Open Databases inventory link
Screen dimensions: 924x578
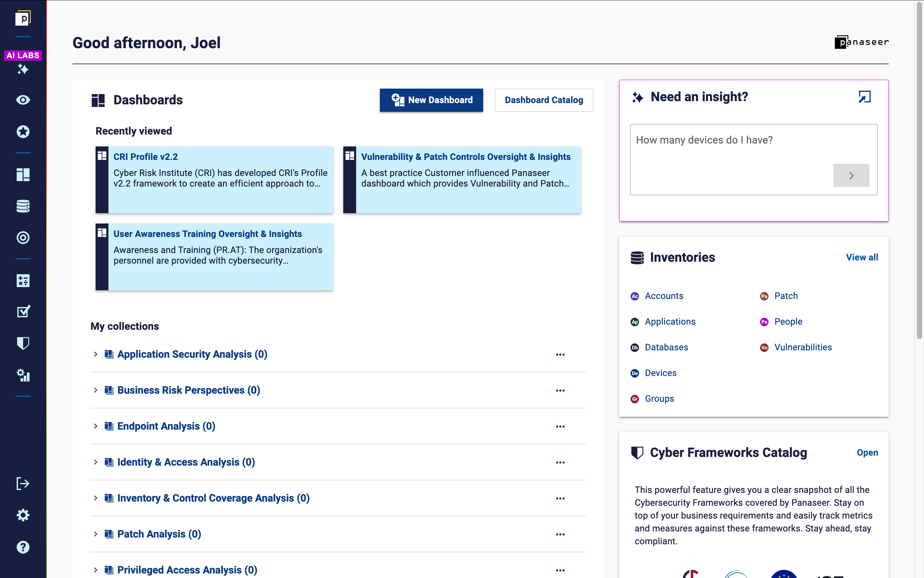(666, 347)
